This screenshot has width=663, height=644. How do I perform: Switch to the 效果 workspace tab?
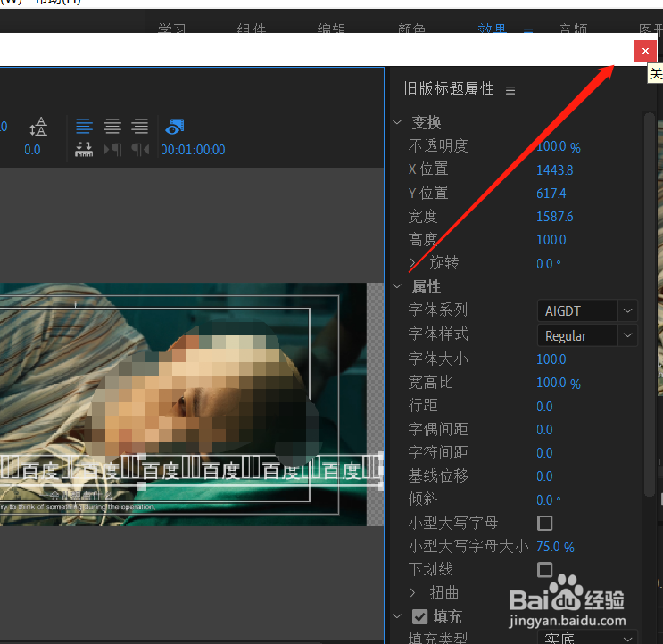pyautogui.click(x=492, y=29)
